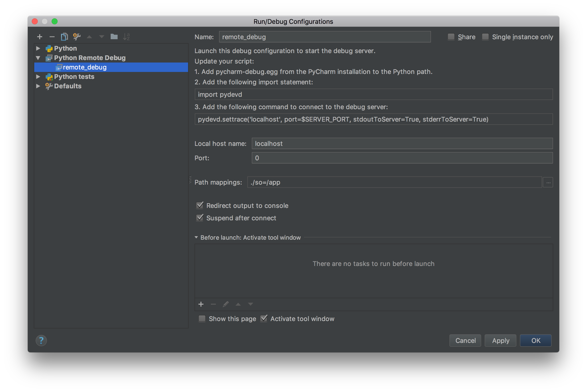Viewport: 587px width, 392px height.
Task: Click the add new configuration icon
Action: point(39,36)
